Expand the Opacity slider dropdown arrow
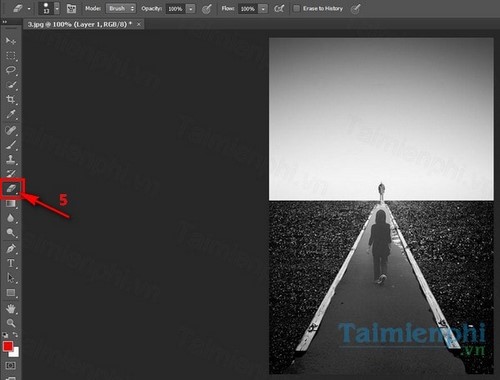 tap(191, 9)
